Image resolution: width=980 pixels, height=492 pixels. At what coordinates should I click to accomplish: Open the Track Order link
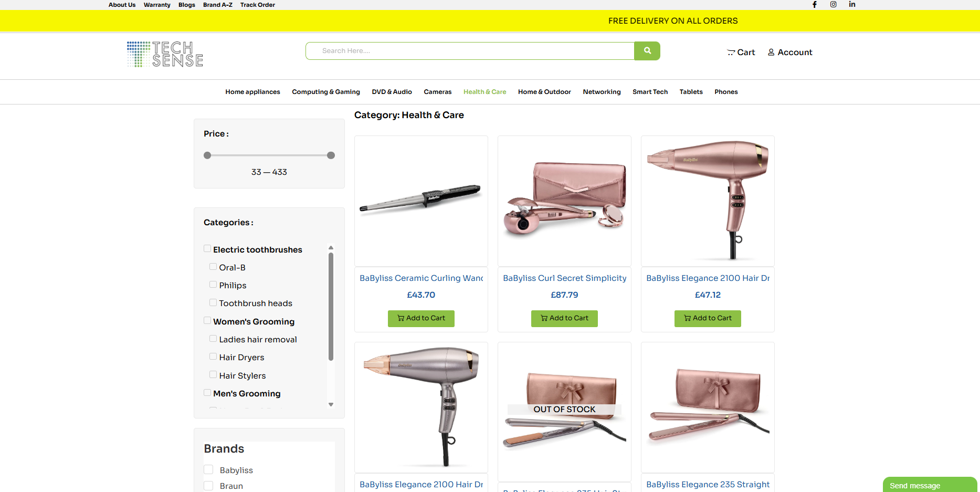click(257, 5)
